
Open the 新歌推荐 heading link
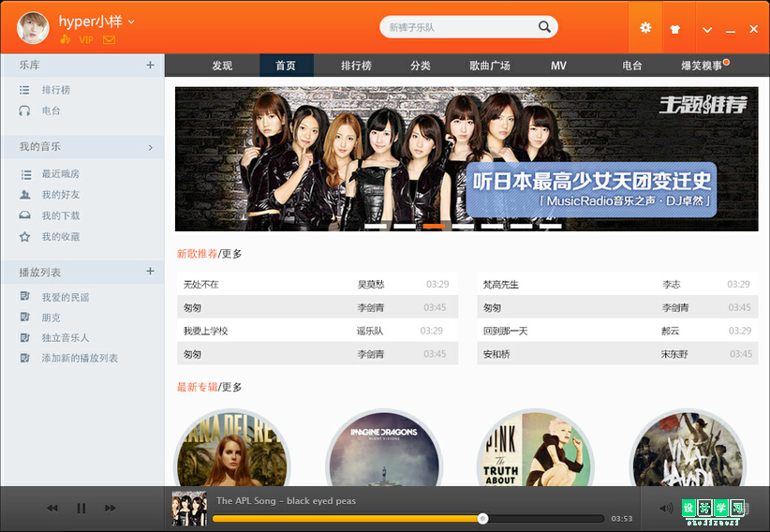point(197,254)
